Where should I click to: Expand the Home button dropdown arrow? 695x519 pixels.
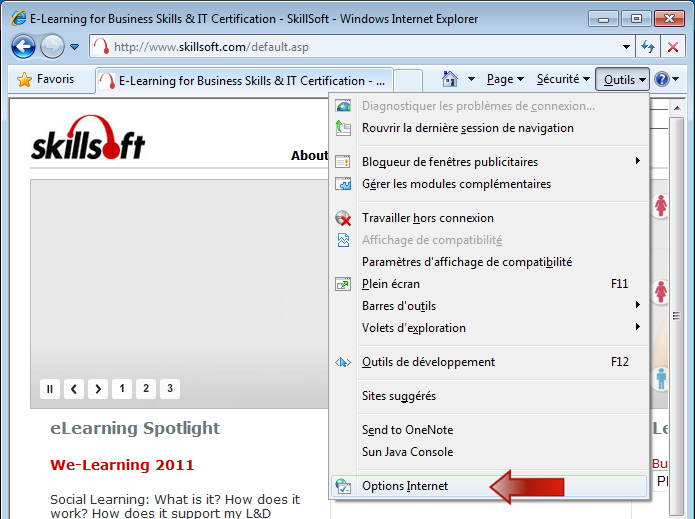click(x=471, y=79)
